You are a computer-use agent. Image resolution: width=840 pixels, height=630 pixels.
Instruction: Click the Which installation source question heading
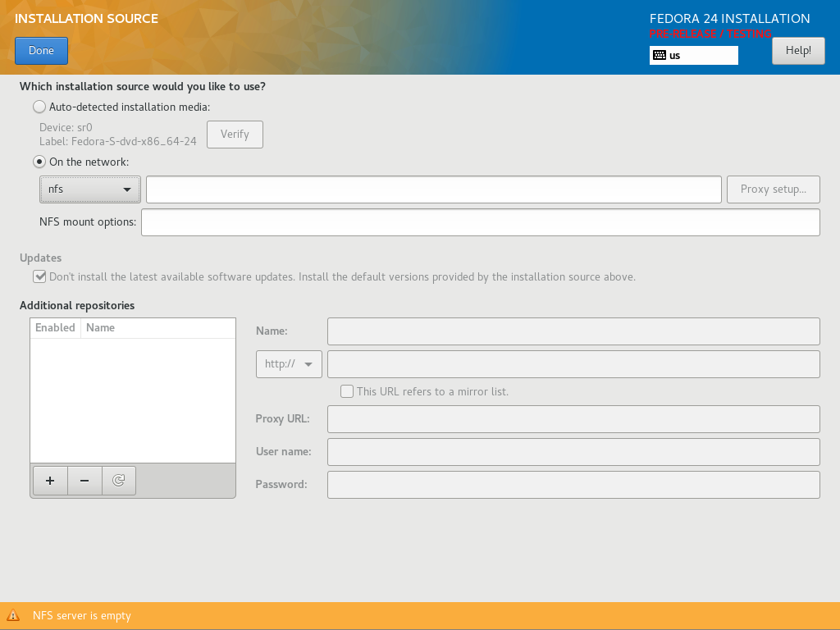(143, 87)
